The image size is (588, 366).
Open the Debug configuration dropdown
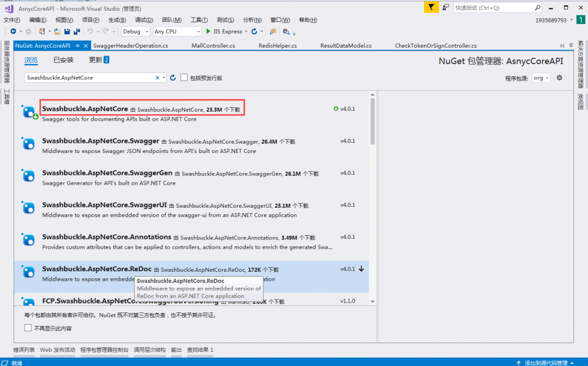[135, 32]
